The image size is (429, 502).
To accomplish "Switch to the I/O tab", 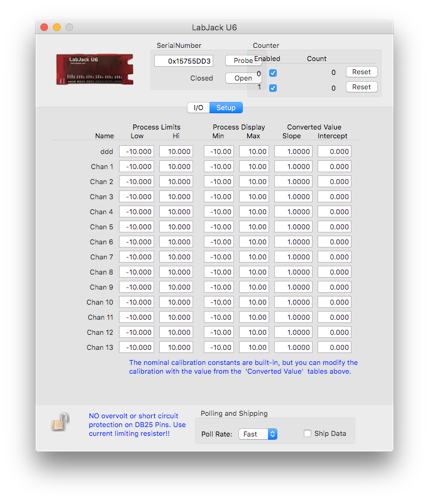I will point(198,108).
